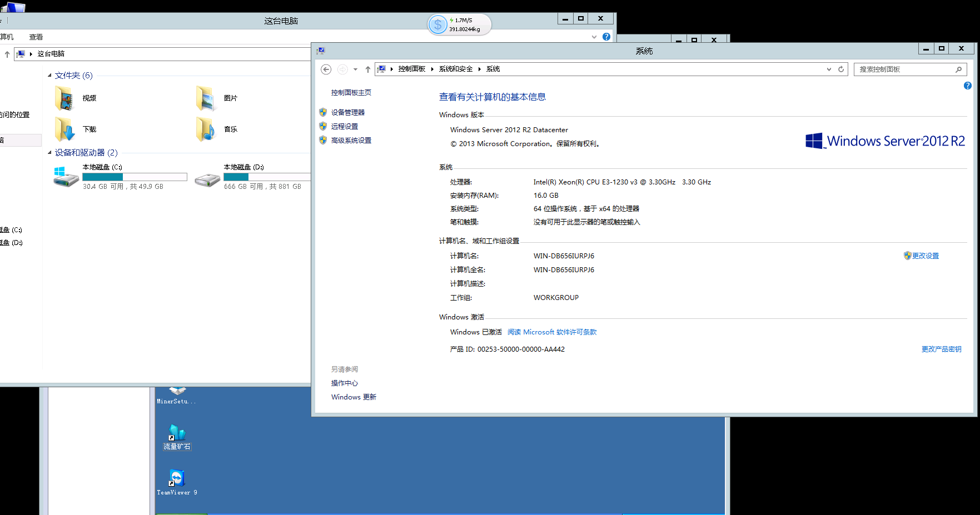980x515 pixels.
Task: Open help in This PC window
Action: 606,37
